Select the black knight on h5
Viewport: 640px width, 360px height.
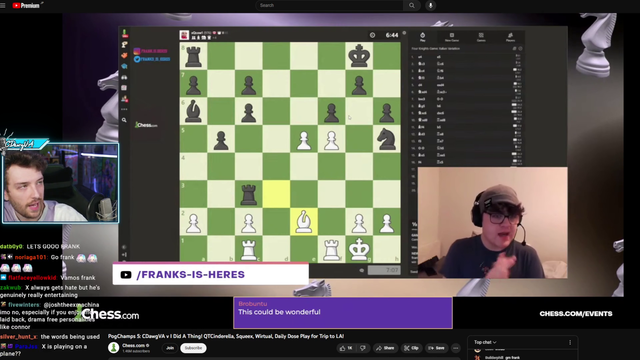387,139
